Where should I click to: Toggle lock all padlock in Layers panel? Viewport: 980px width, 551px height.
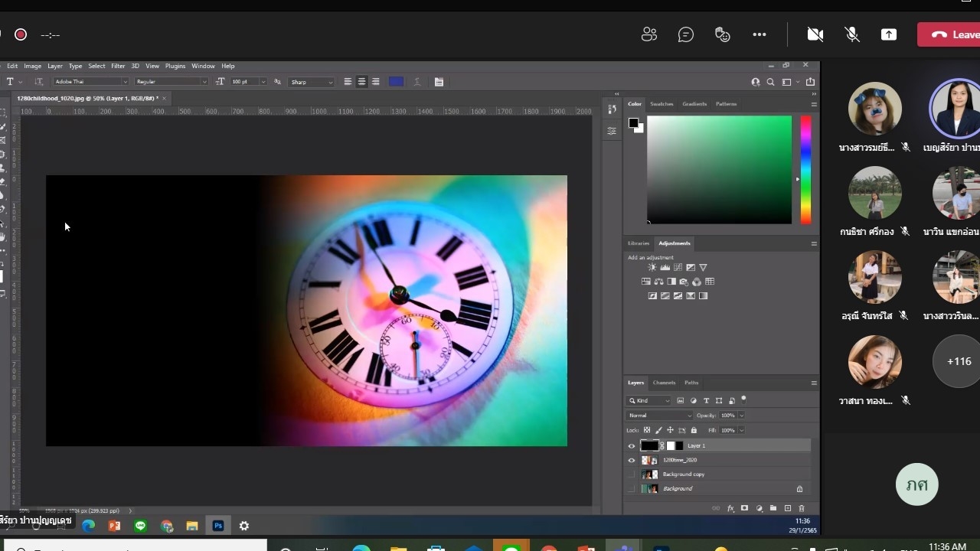[x=694, y=430]
